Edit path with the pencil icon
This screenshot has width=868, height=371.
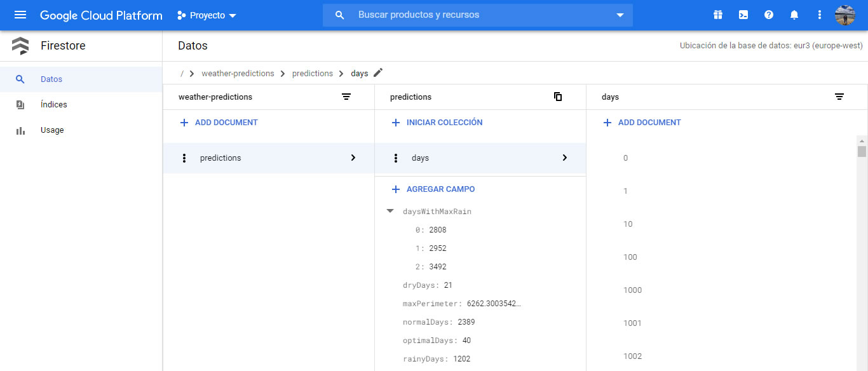378,73
